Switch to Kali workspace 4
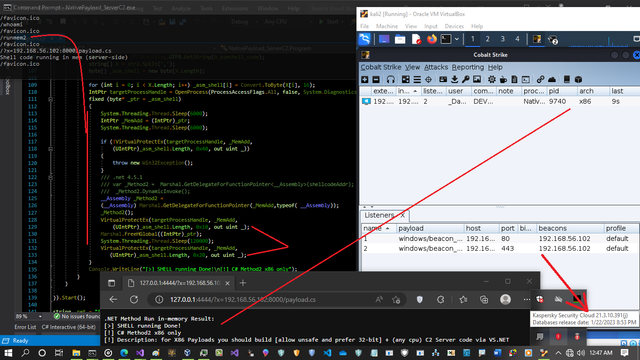This screenshot has height=360, width=640. (517, 39)
